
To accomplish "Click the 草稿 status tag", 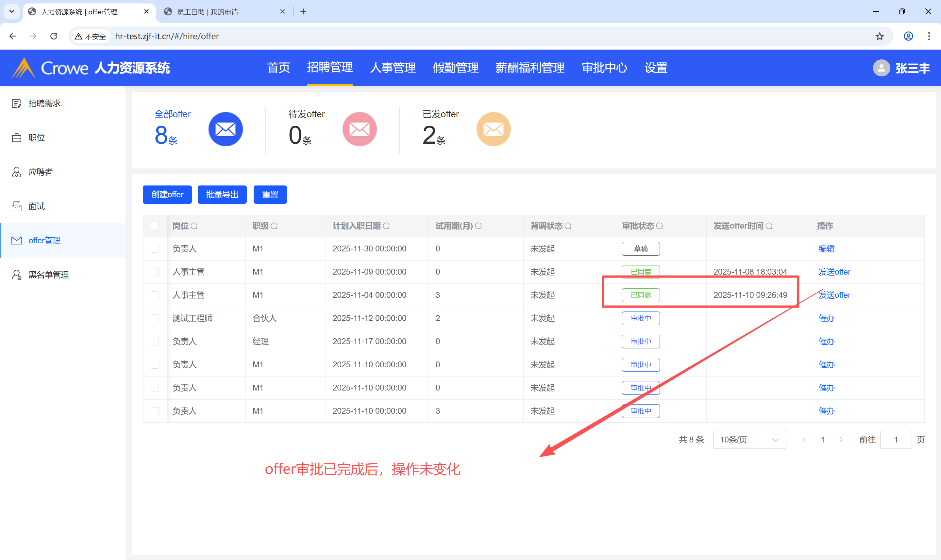I will [x=640, y=249].
